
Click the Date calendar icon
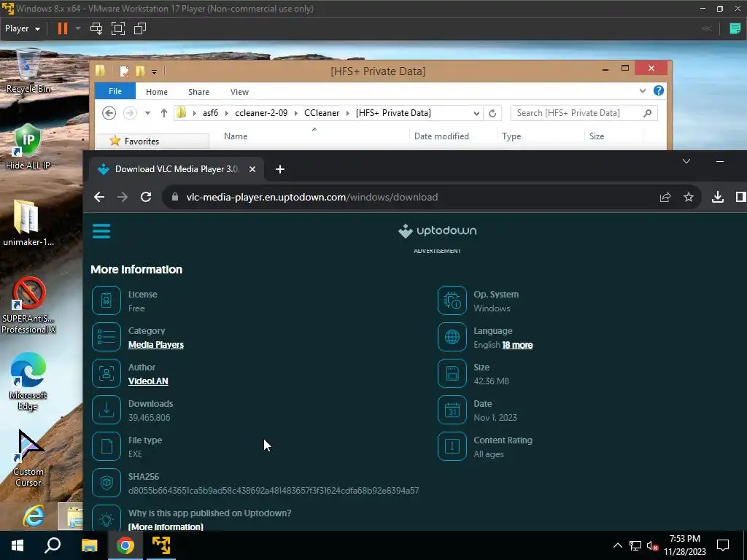click(452, 410)
